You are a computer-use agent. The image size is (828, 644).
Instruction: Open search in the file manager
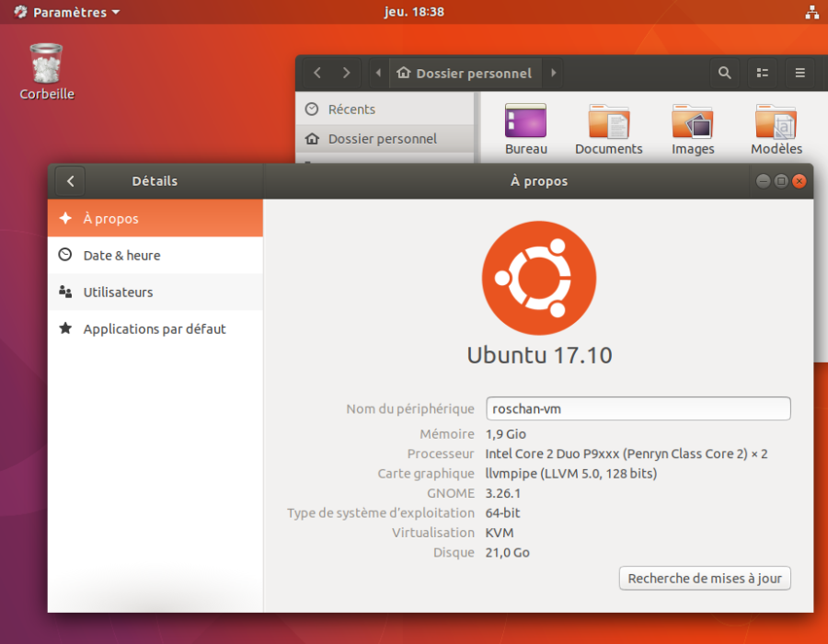(x=725, y=73)
